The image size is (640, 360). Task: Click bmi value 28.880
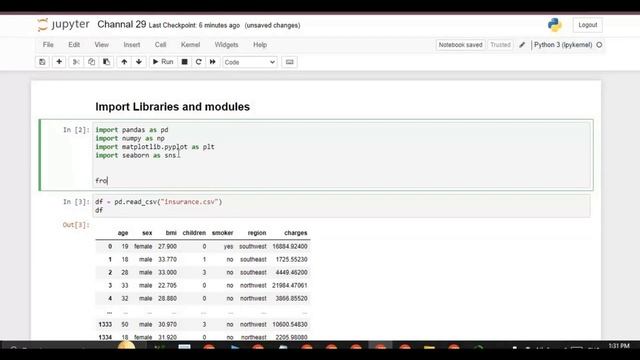167,299
